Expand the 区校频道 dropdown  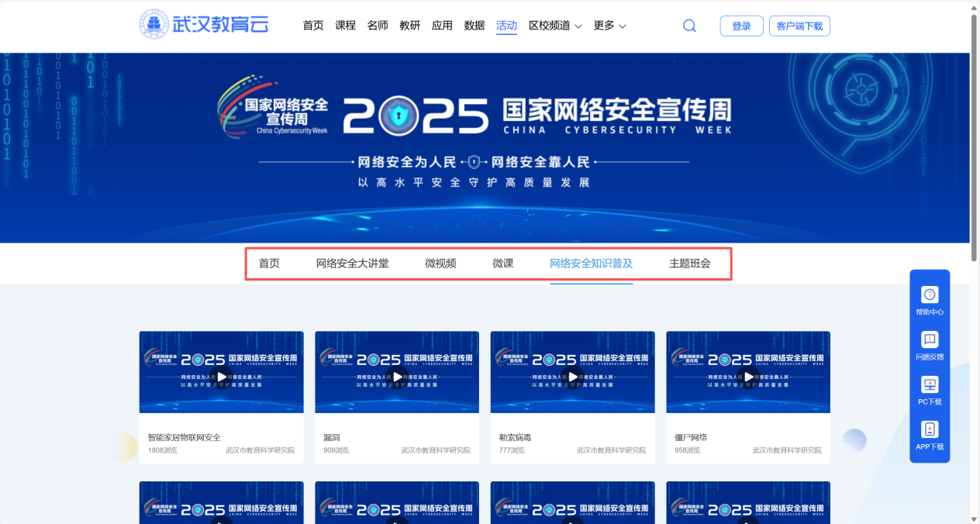[555, 26]
